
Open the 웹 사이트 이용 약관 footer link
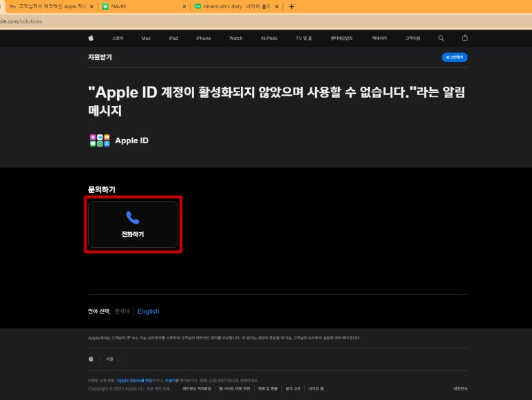[x=235, y=388]
